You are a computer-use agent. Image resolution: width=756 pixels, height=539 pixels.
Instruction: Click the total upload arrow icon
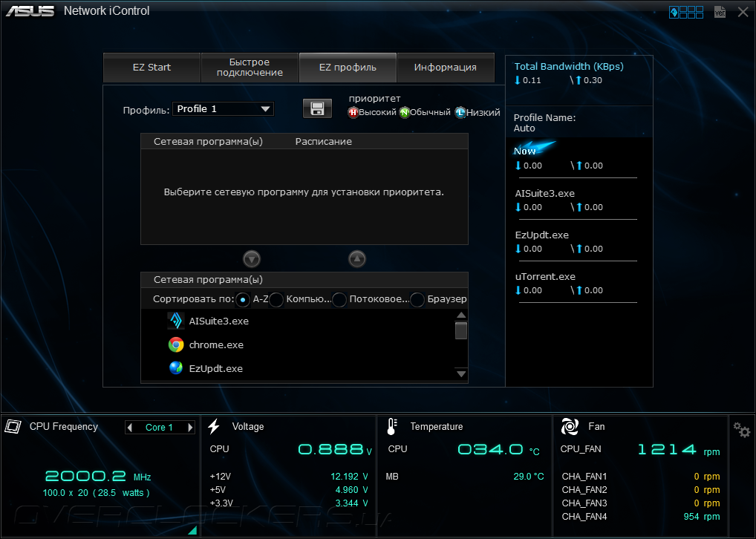[579, 80]
